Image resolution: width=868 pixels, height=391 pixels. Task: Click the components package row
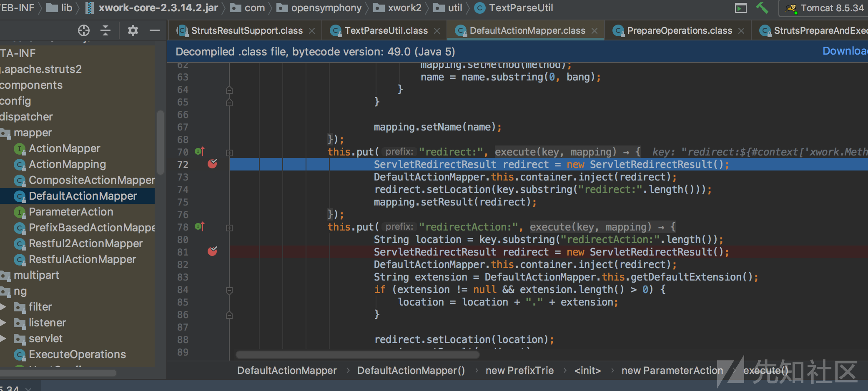(31, 85)
